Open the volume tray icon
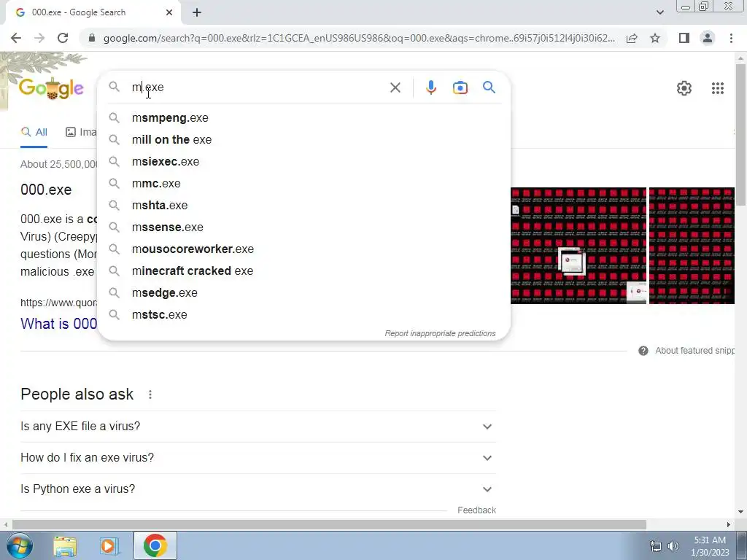Image resolution: width=747 pixels, height=560 pixels. point(673,546)
